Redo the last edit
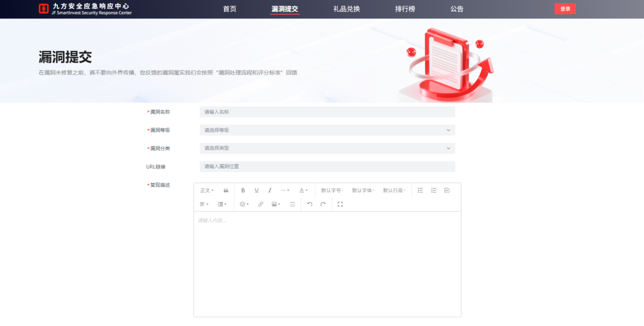This screenshot has width=644, height=326. (x=323, y=204)
